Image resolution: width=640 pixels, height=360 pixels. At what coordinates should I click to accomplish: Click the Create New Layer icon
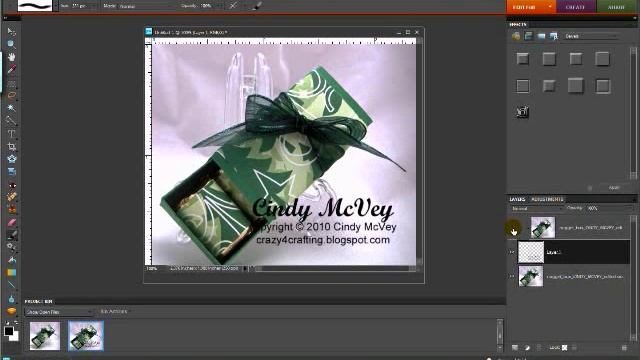[515, 348]
